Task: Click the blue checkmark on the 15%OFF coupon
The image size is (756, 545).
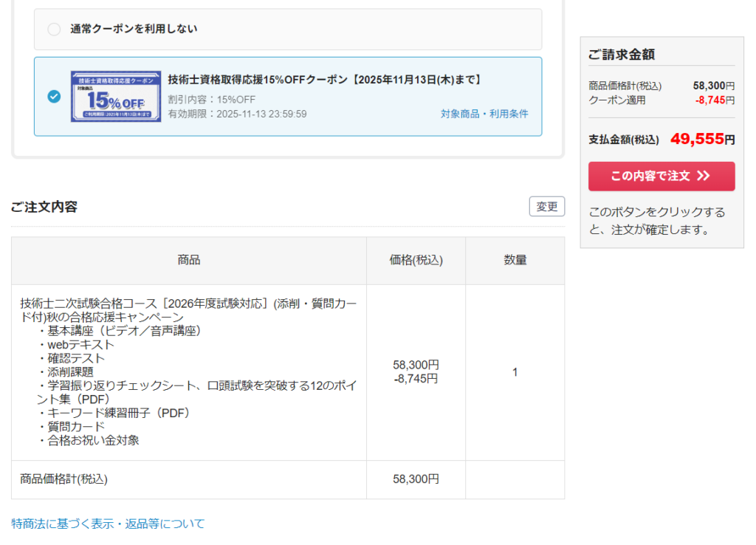Action: point(54,97)
